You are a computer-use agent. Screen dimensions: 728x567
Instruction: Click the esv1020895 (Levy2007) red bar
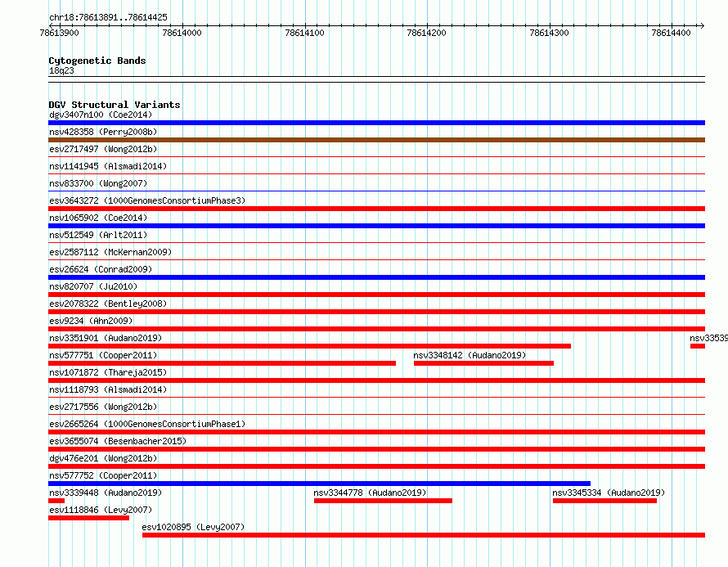pos(424,535)
